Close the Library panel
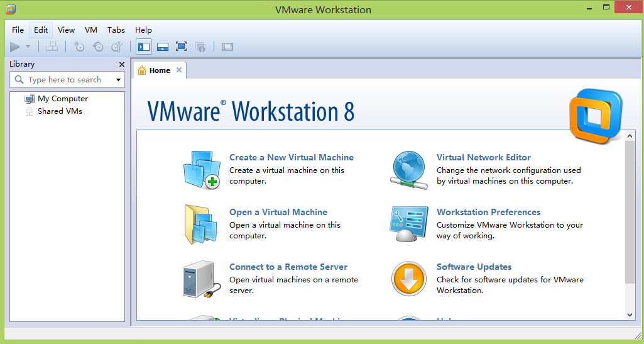 coord(121,65)
